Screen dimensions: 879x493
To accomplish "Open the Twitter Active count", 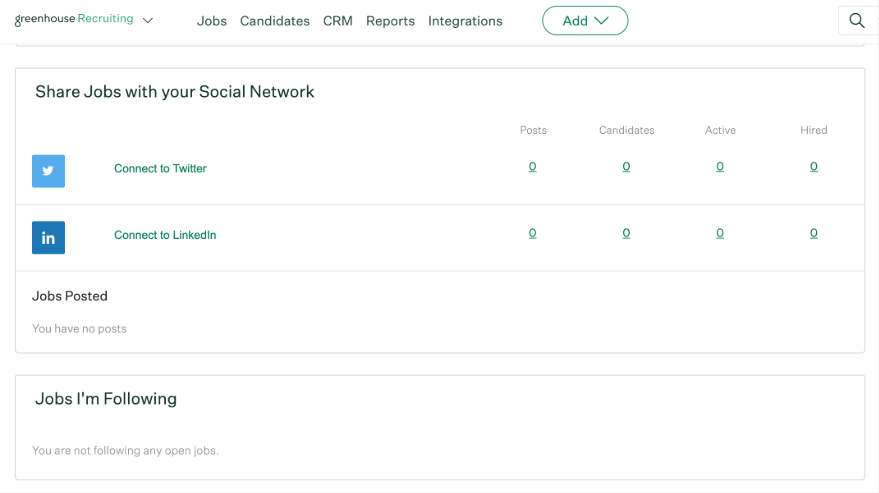I will [x=720, y=167].
